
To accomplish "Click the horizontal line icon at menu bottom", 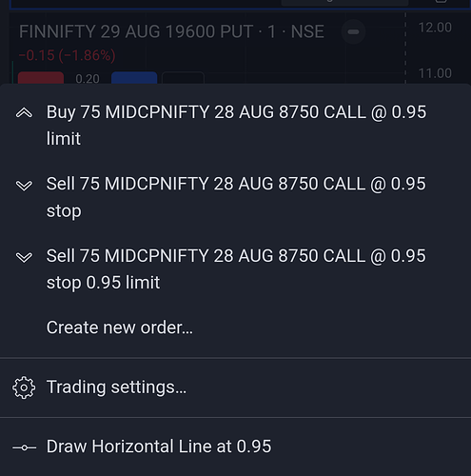I will click(x=25, y=447).
